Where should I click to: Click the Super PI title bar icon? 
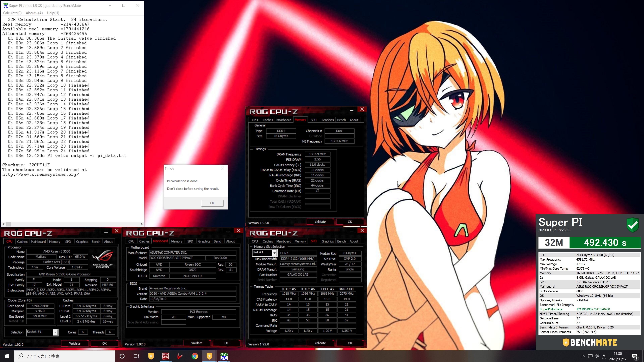coord(6,5)
